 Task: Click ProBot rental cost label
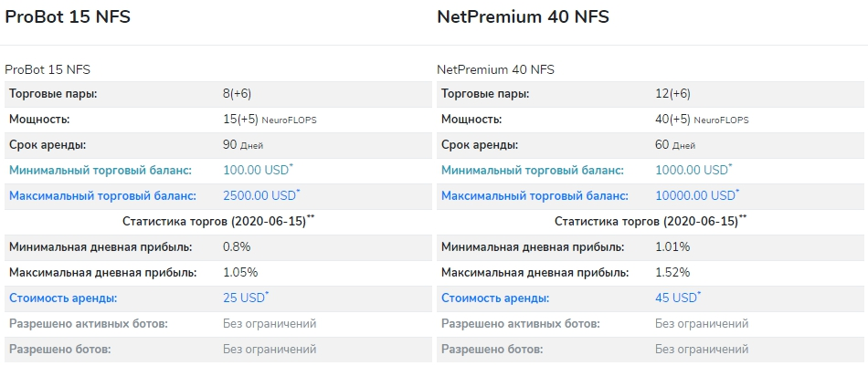coord(63,298)
